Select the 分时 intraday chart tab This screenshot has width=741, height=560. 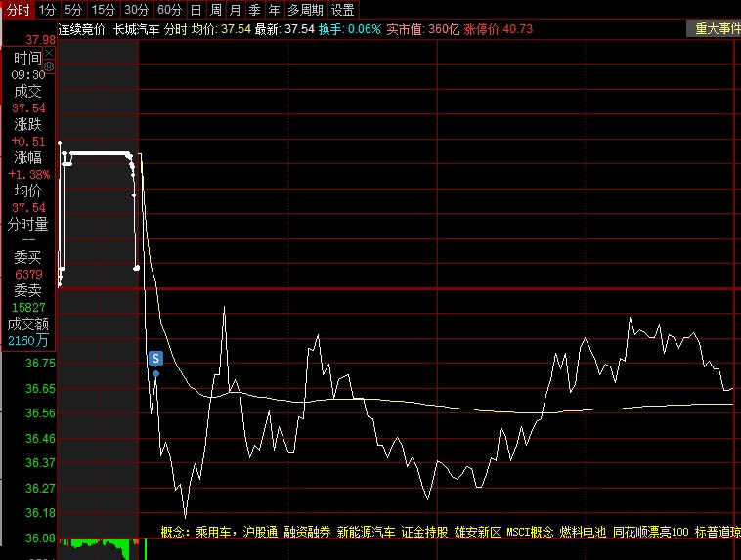click(x=18, y=10)
